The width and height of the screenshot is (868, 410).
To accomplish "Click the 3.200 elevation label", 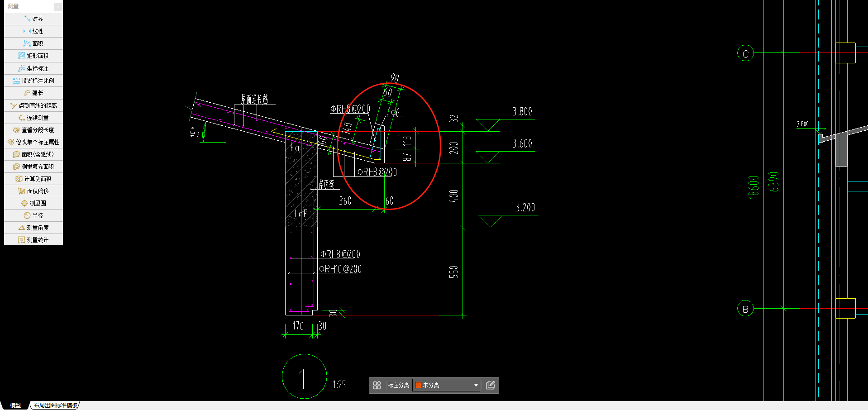I will pos(525,207).
